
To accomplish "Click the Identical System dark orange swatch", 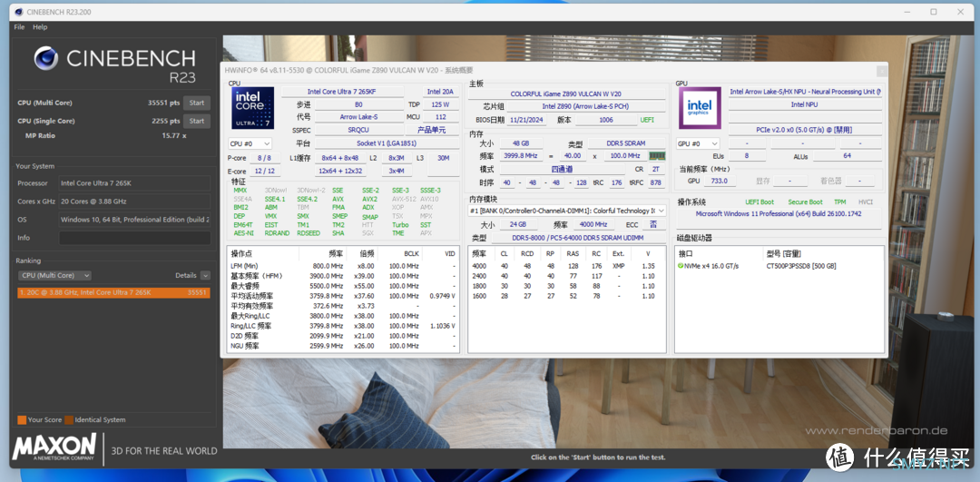I will point(69,420).
